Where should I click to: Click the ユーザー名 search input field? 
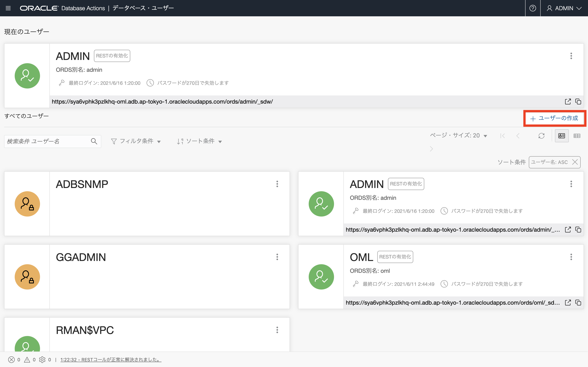46,141
